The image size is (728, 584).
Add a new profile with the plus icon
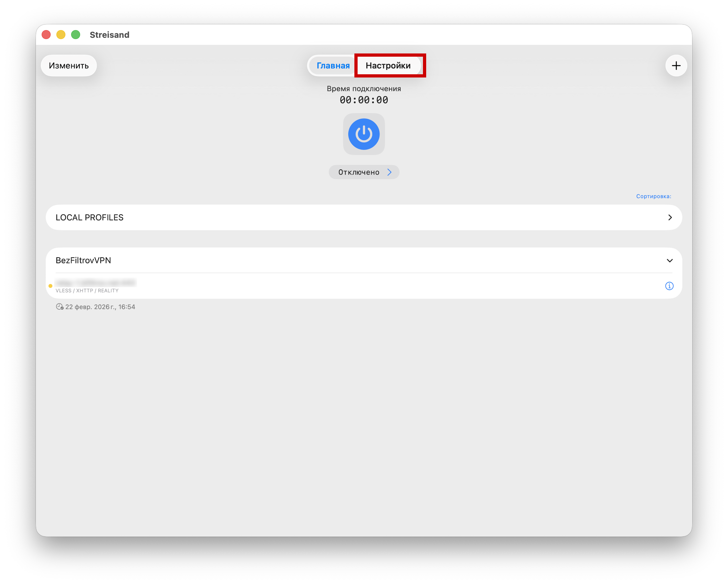point(676,65)
